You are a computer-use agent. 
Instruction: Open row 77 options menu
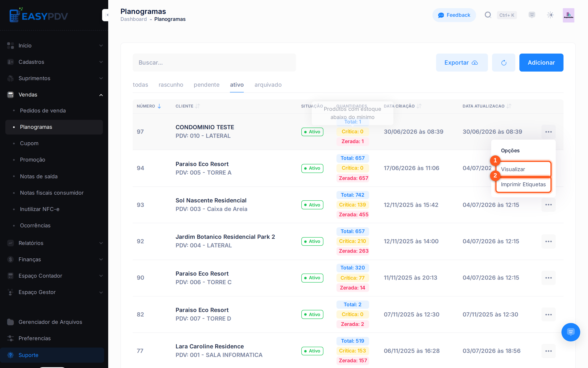[548, 351]
